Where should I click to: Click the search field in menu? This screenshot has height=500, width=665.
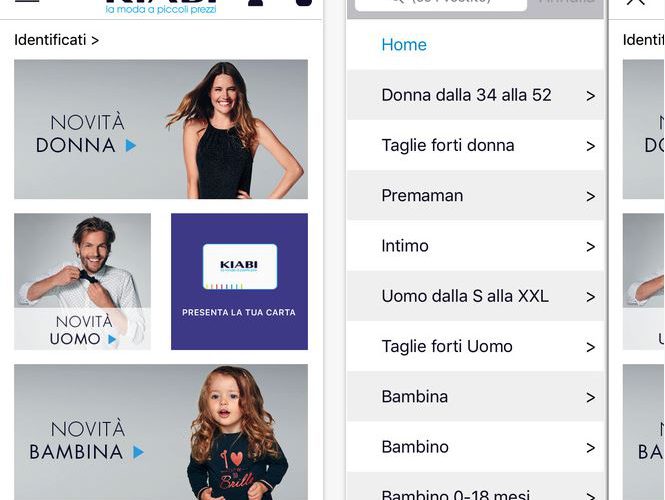pos(441,4)
